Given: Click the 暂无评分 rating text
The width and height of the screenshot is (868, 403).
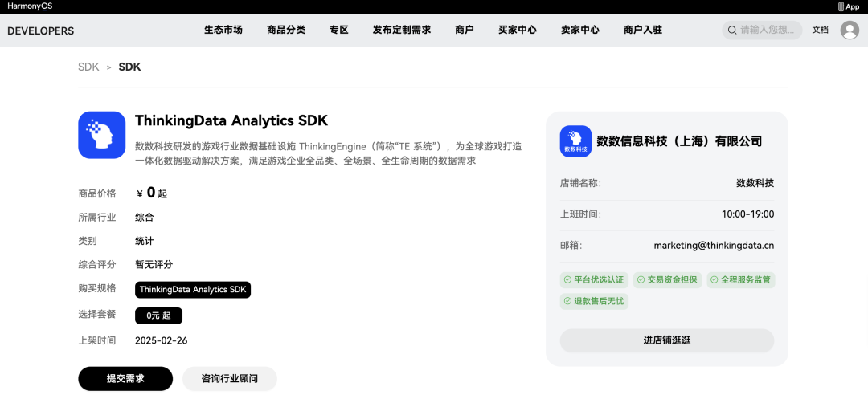Looking at the screenshot, I should [154, 264].
